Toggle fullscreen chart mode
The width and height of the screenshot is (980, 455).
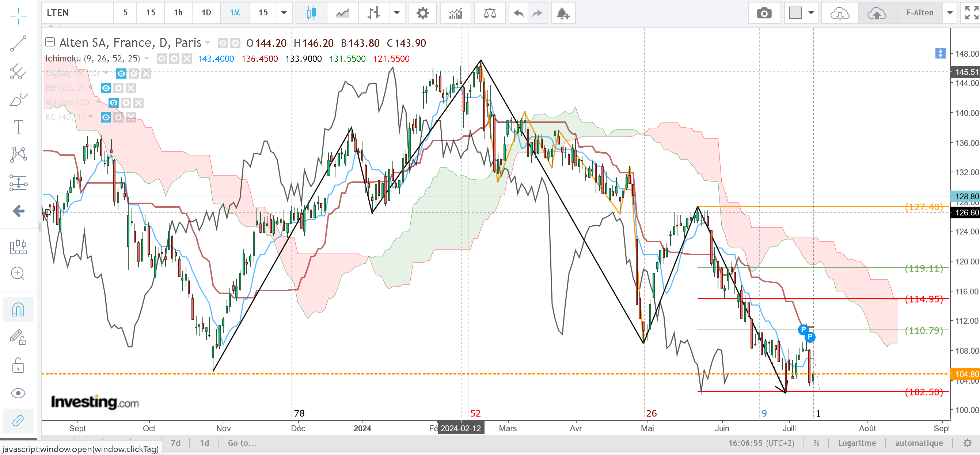[x=970, y=13]
